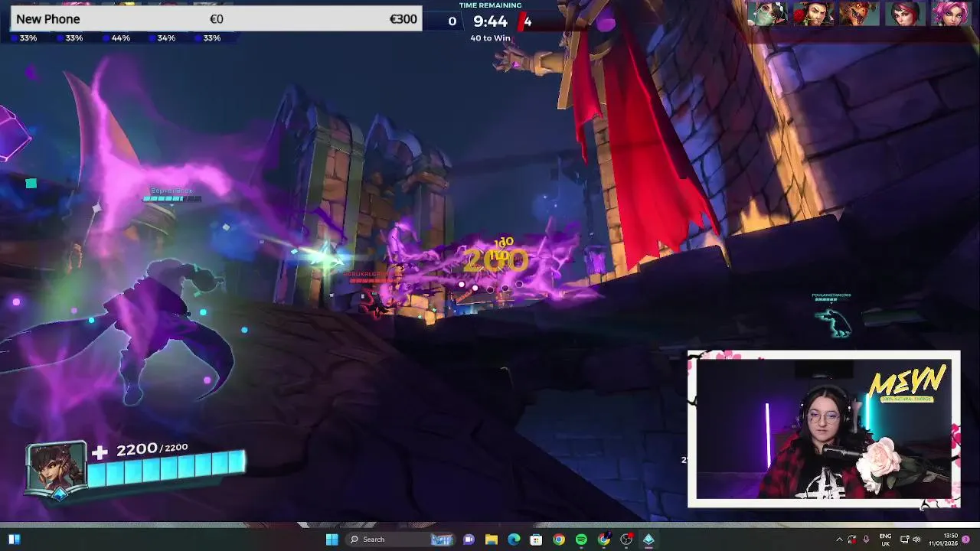This screenshot has width=980, height=551.
Task: Open the Windows Start menu
Action: point(332,540)
